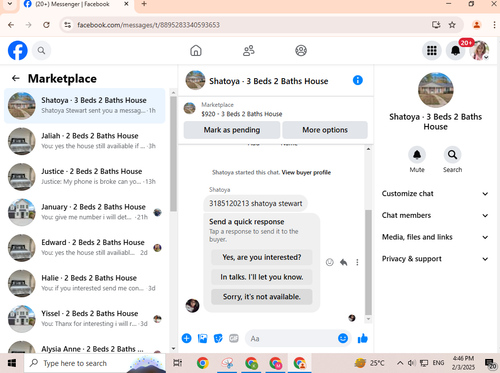
Task: Mute this chat with the bell icon
Action: [417, 155]
